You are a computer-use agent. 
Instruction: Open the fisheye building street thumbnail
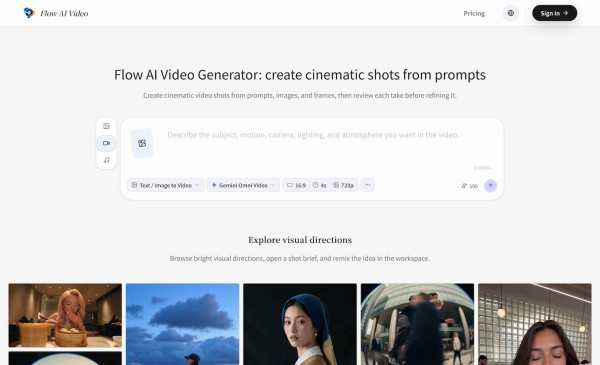(x=417, y=324)
